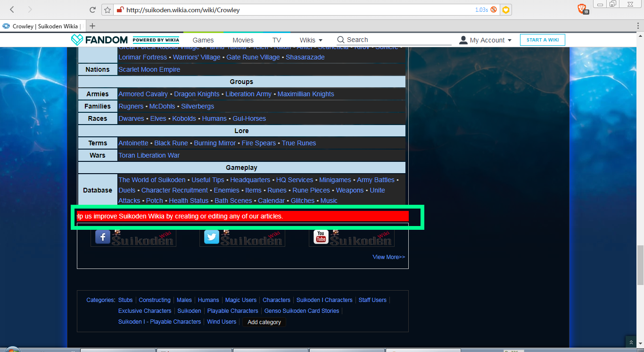
Task: Open the Silverbergs family link
Action: 198,106
